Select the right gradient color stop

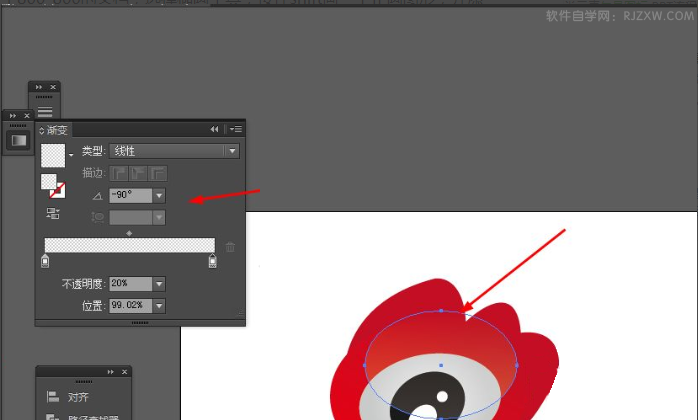(x=213, y=261)
